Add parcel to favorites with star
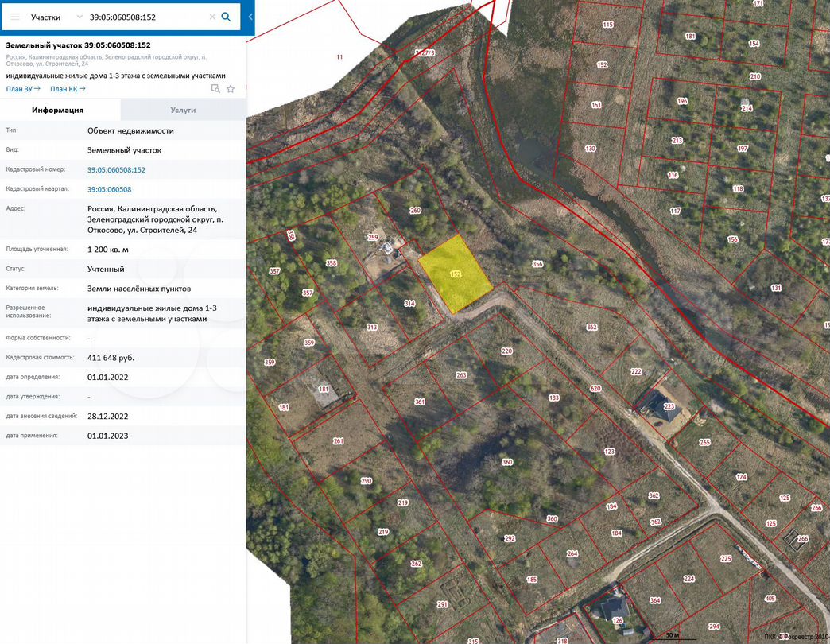 tap(231, 89)
